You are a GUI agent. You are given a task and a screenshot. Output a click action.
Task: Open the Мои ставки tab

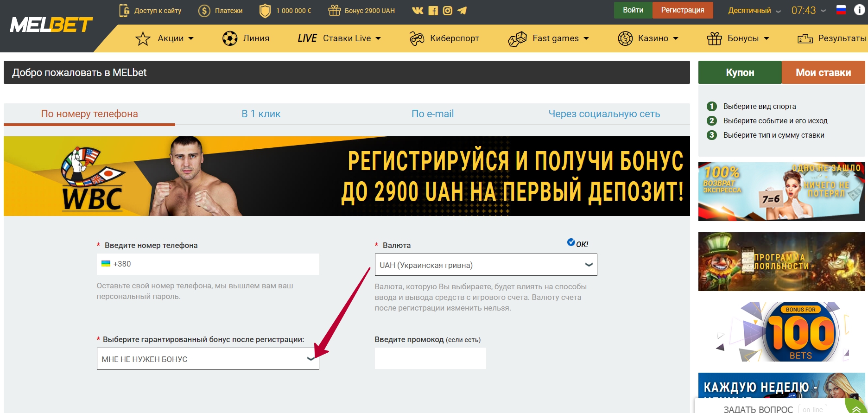[824, 72]
